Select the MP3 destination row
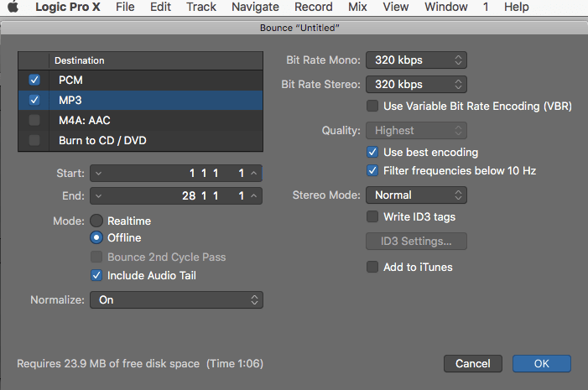588x390 pixels. 141,100
